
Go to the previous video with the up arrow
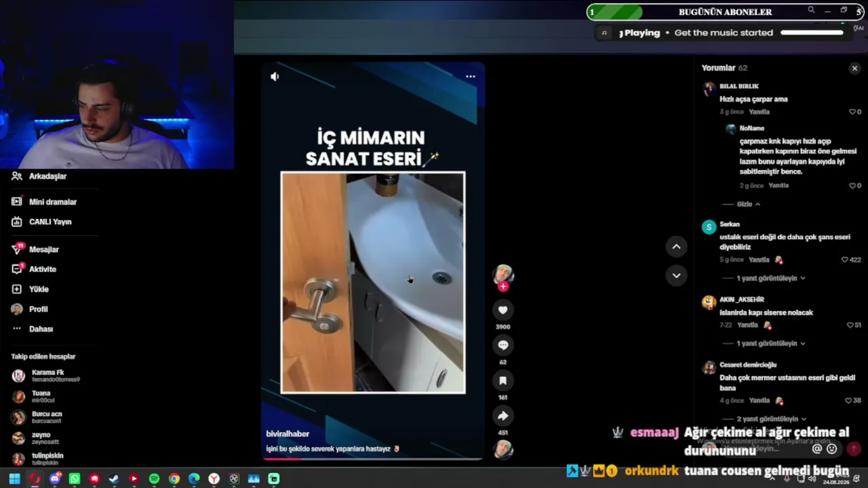[676, 247]
